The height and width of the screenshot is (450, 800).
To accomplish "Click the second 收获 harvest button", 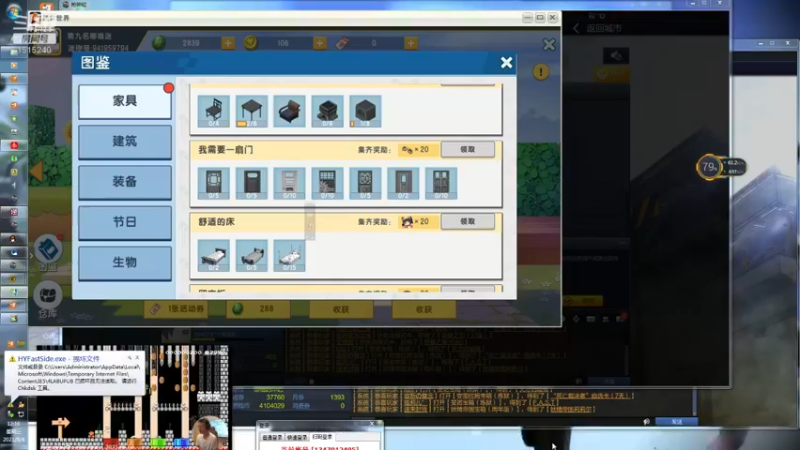I will [x=424, y=309].
